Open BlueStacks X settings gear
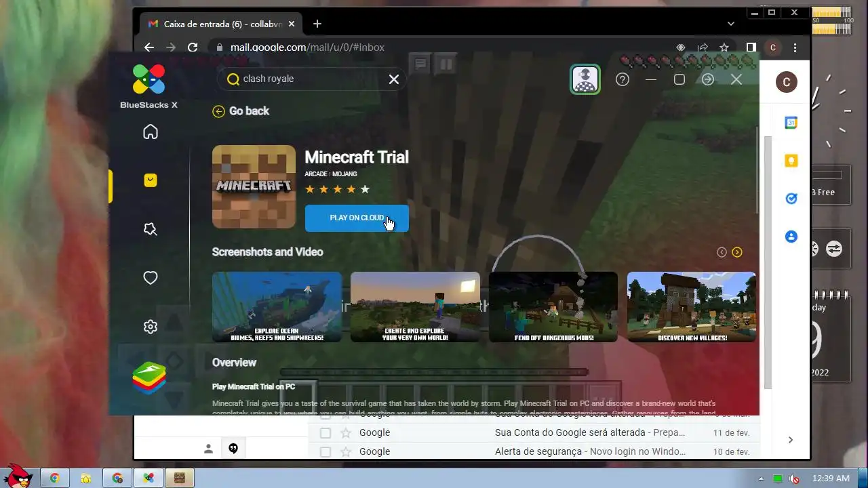 pyautogui.click(x=151, y=327)
